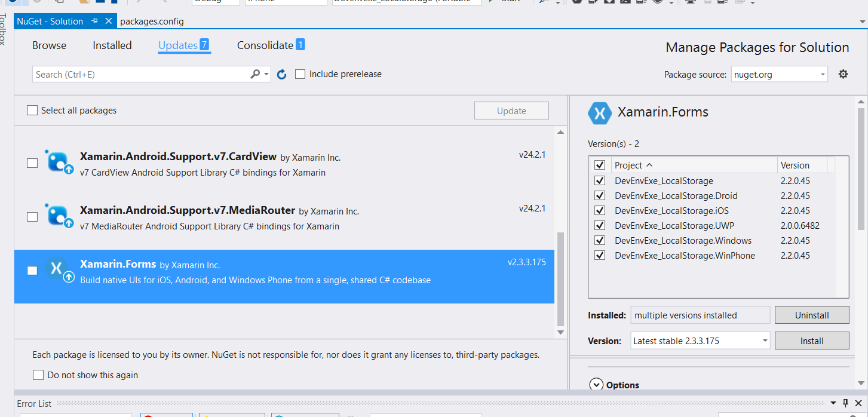868x417 pixels.
Task: Click the Error List panel title
Action: coord(34,404)
